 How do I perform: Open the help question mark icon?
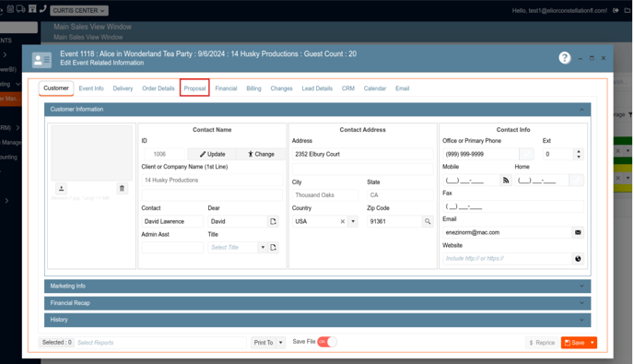(x=565, y=58)
